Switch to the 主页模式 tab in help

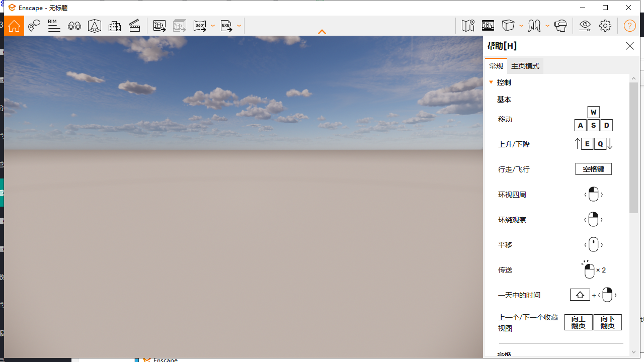pyautogui.click(x=525, y=65)
